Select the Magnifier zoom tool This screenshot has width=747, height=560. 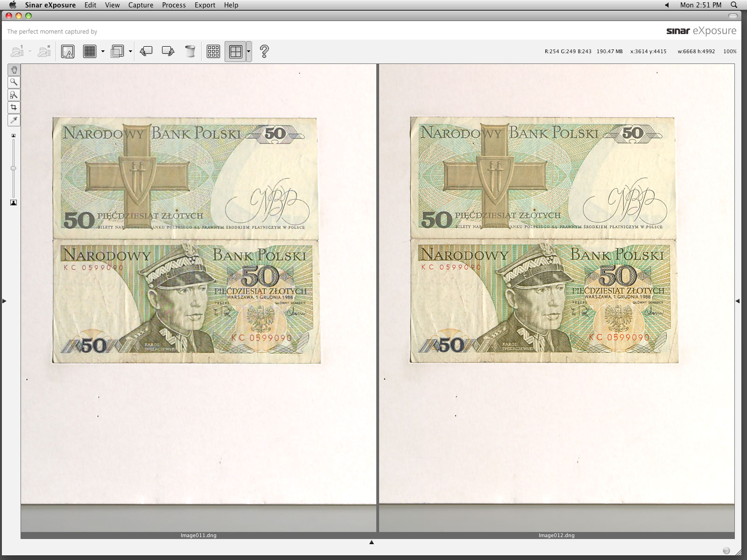coord(14,82)
